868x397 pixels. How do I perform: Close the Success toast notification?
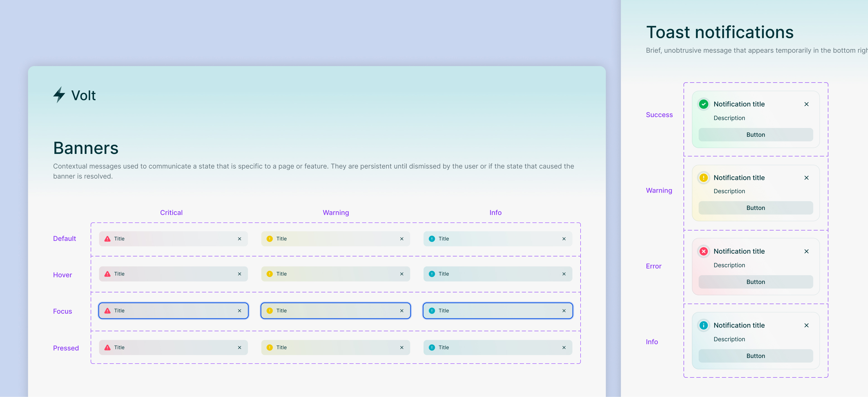tap(806, 104)
